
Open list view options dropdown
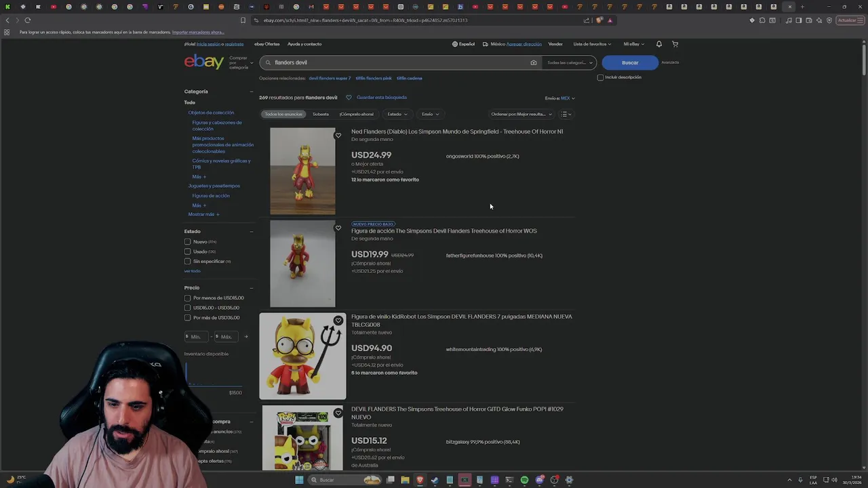(566, 114)
